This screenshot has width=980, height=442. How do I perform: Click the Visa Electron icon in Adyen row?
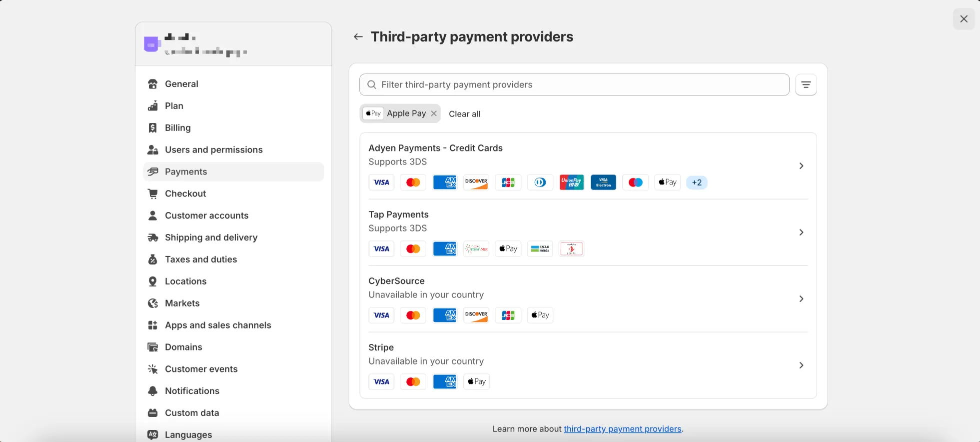pyautogui.click(x=603, y=182)
